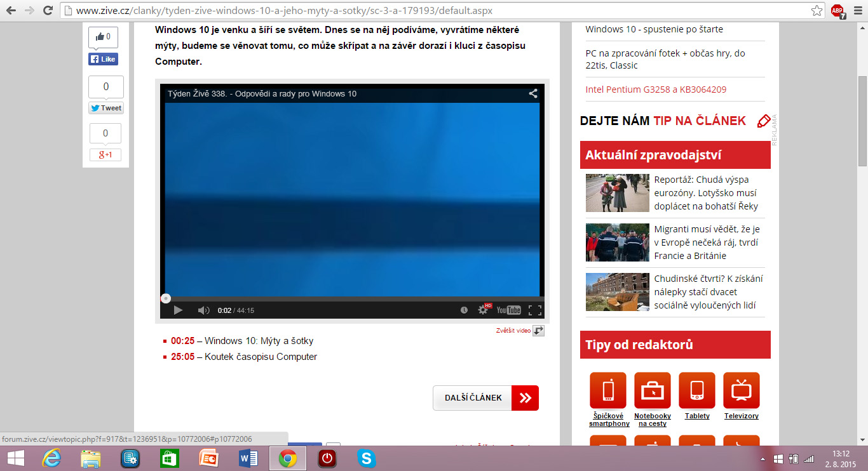The width and height of the screenshot is (868, 471).
Task: Click the 'Televizory' text link
Action: click(x=742, y=416)
